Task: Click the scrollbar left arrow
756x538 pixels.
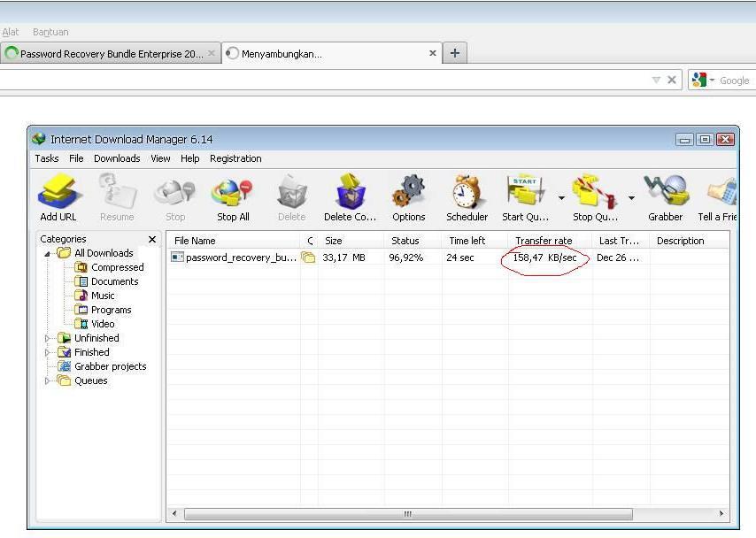Action: click(x=174, y=514)
